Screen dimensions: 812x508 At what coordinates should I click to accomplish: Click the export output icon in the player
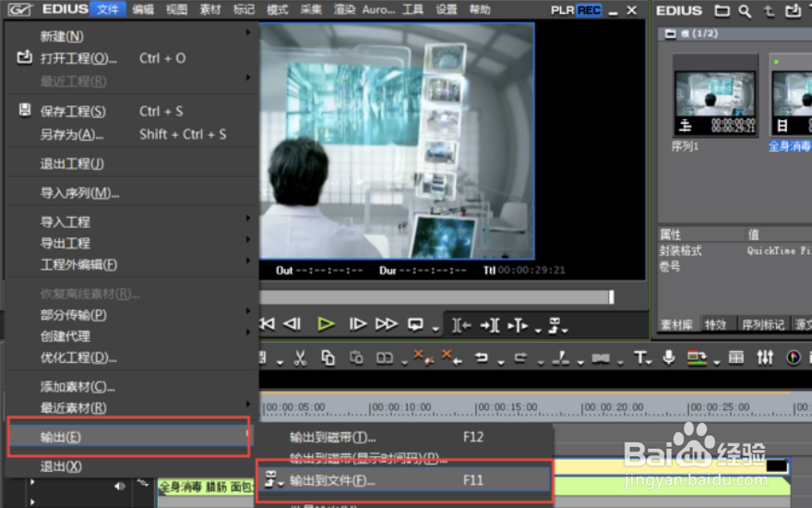click(x=555, y=325)
